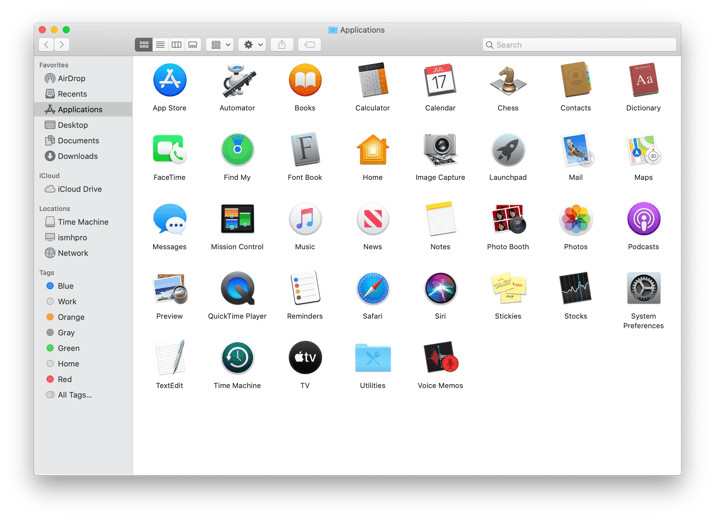Select Time Machine under Locations
Image resolution: width=715 pixels, height=520 pixels.
tap(83, 222)
